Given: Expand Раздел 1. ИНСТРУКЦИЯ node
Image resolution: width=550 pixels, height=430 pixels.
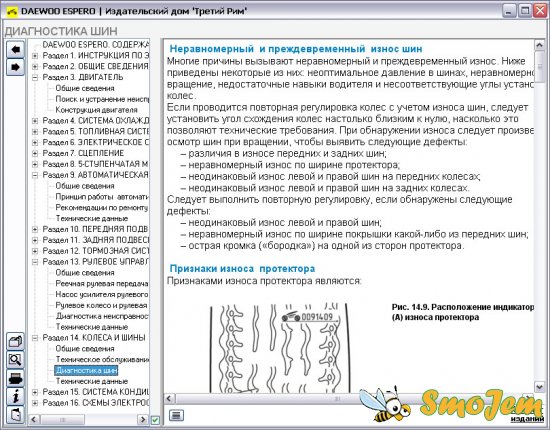Looking at the screenshot, I should 35,56.
